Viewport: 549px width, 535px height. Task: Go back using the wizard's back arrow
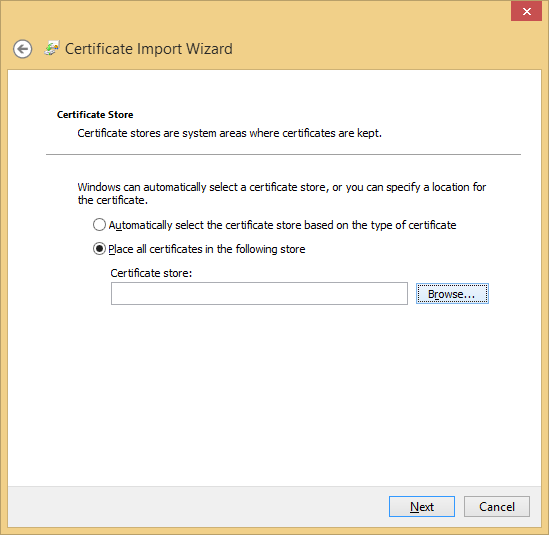click(23, 49)
